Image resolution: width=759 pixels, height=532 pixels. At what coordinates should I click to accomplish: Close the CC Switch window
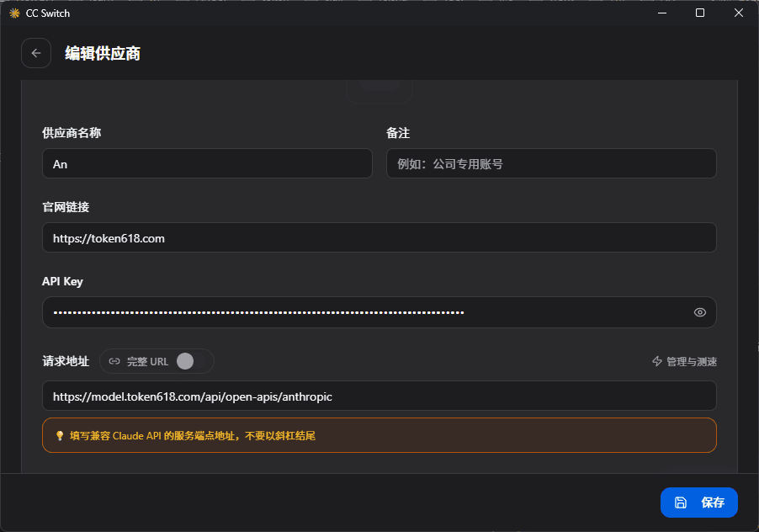point(738,13)
